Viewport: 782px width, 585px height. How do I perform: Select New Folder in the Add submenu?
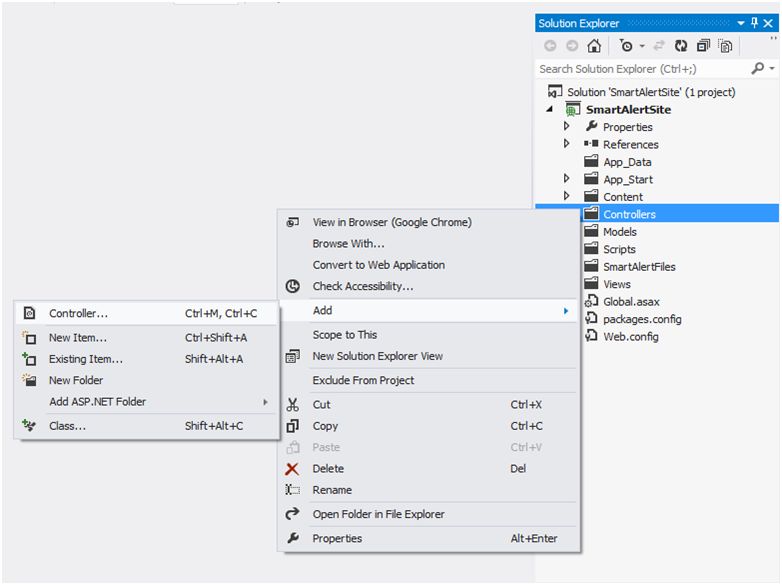pos(76,380)
